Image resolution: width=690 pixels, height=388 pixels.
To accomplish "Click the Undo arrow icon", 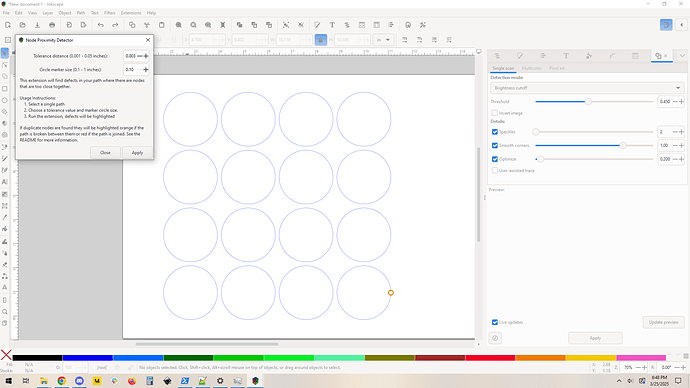I will [100, 25].
